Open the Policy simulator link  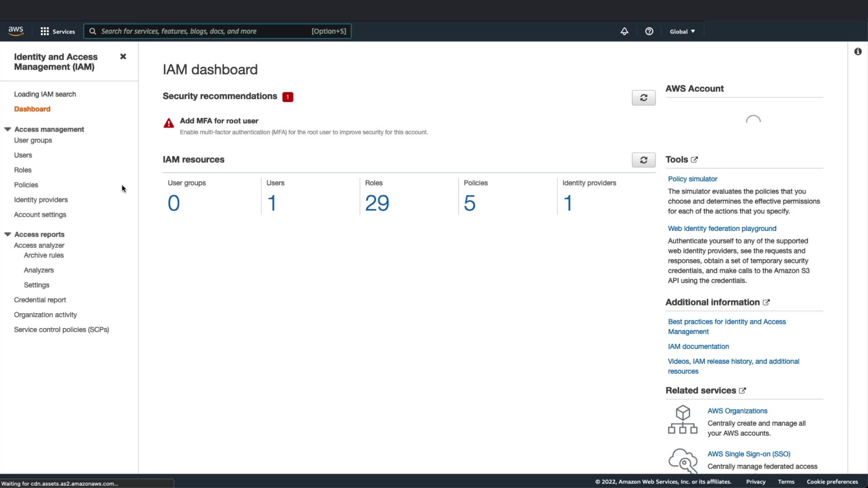tap(692, 179)
